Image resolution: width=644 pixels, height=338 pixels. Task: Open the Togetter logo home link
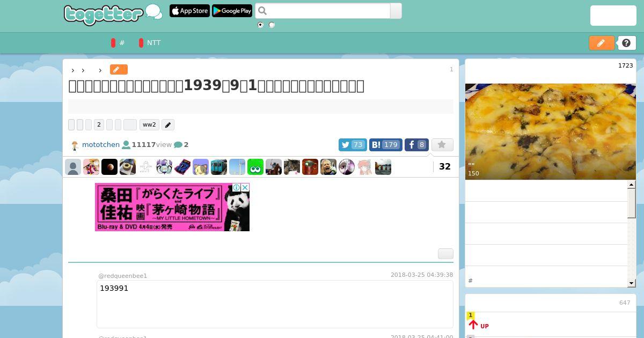tap(113, 14)
